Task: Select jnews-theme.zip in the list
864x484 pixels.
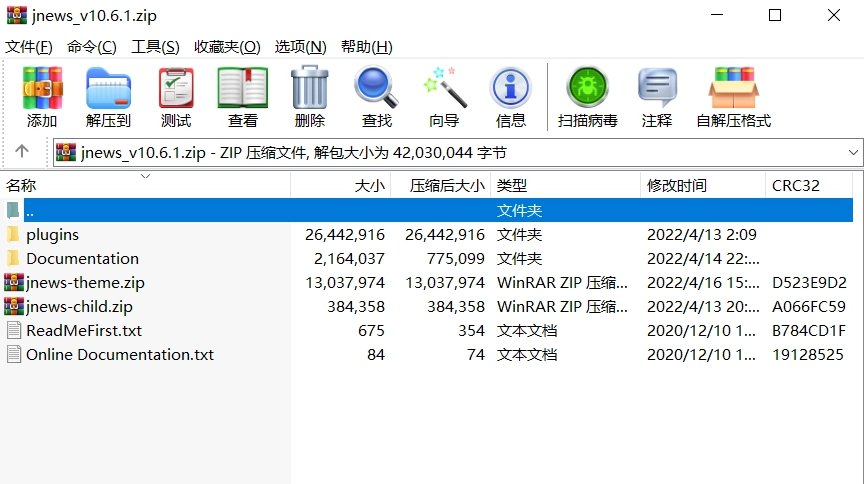Action: pyautogui.click(x=85, y=283)
